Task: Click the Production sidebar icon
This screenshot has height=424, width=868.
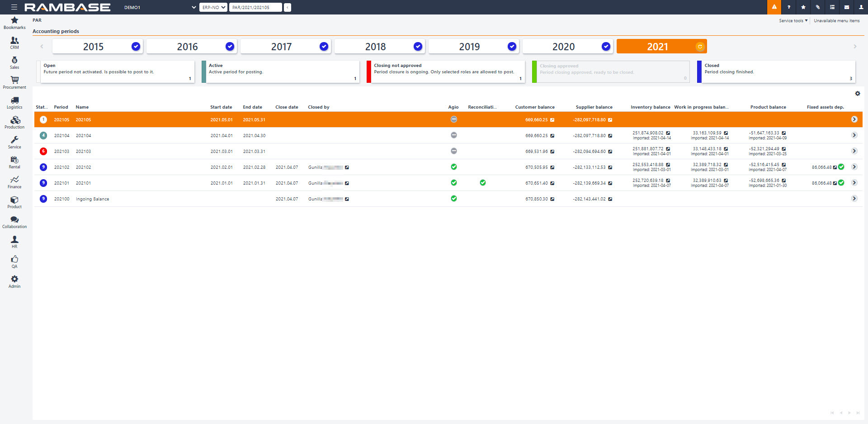Action: tap(14, 122)
